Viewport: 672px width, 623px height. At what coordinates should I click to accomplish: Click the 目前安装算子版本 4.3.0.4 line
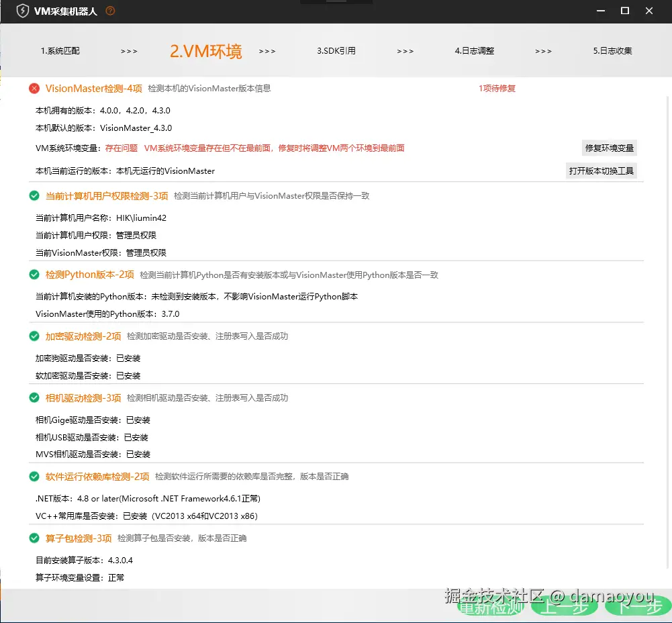click(84, 561)
